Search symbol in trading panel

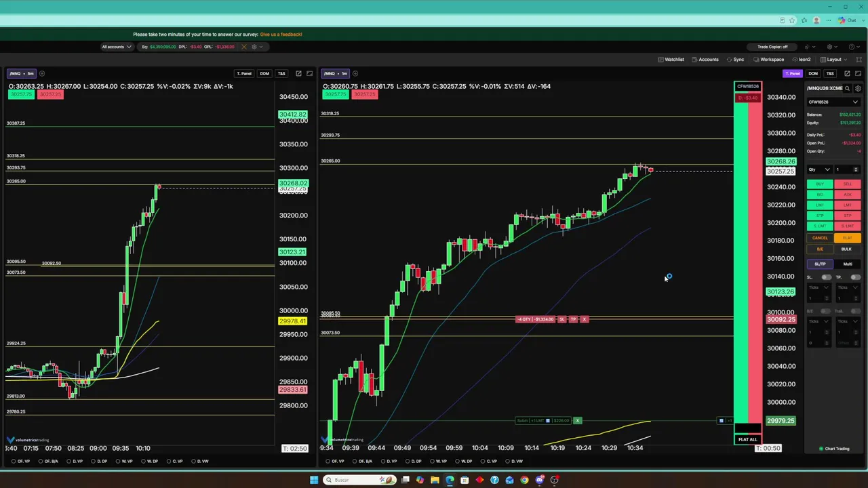click(x=847, y=88)
